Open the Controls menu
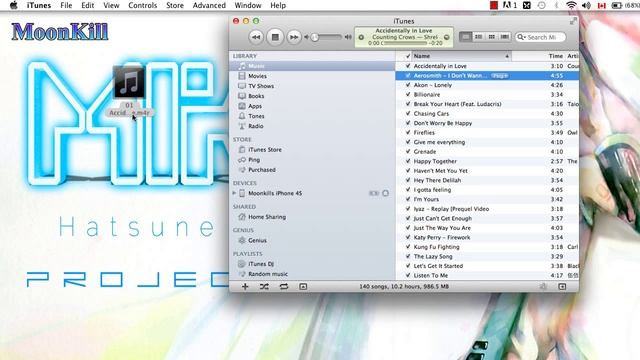The width and height of the screenshot is (640, 360). [142, 5]
